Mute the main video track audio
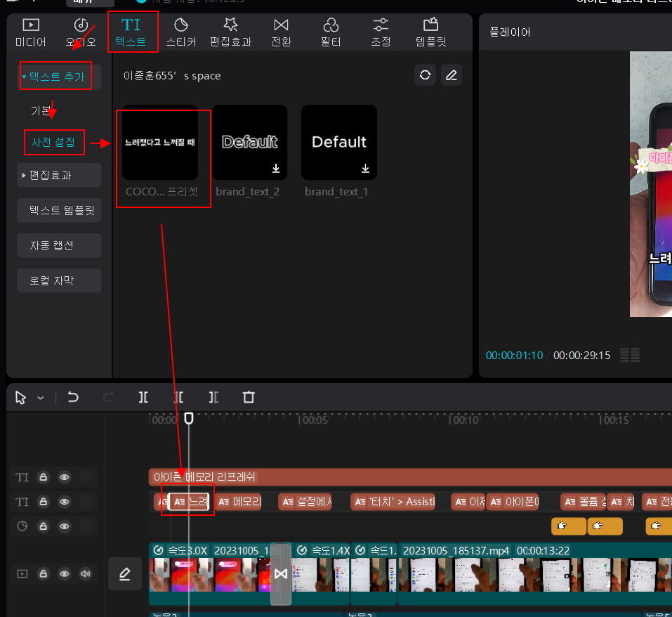672x617 pixels. pos(85,573)
